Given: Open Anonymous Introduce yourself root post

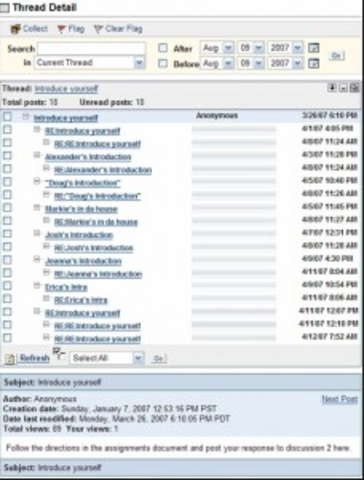Looking at the screenshot, I should tap(66, 118).
